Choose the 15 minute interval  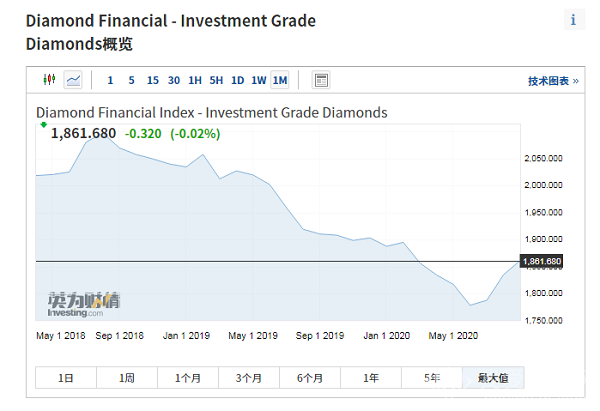152,80
